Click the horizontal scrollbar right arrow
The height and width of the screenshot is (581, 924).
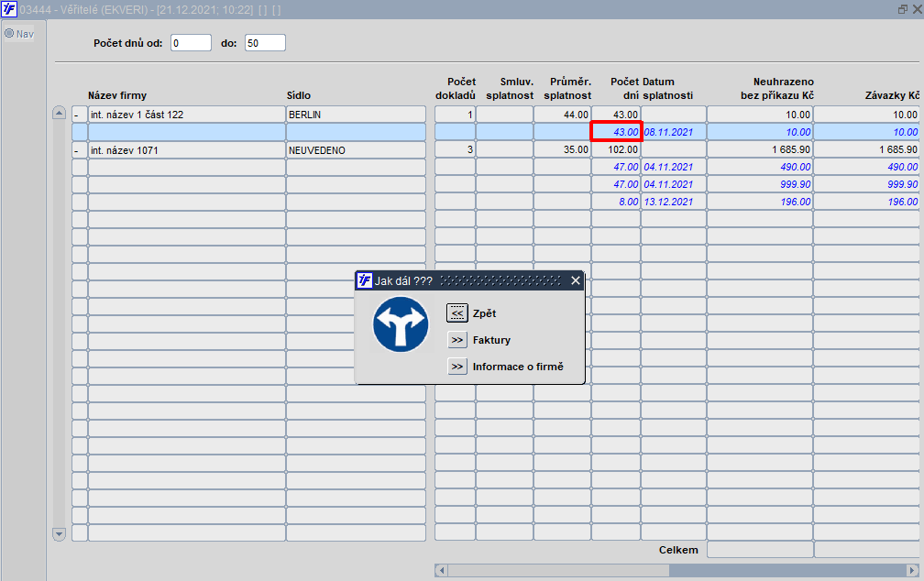912,570
